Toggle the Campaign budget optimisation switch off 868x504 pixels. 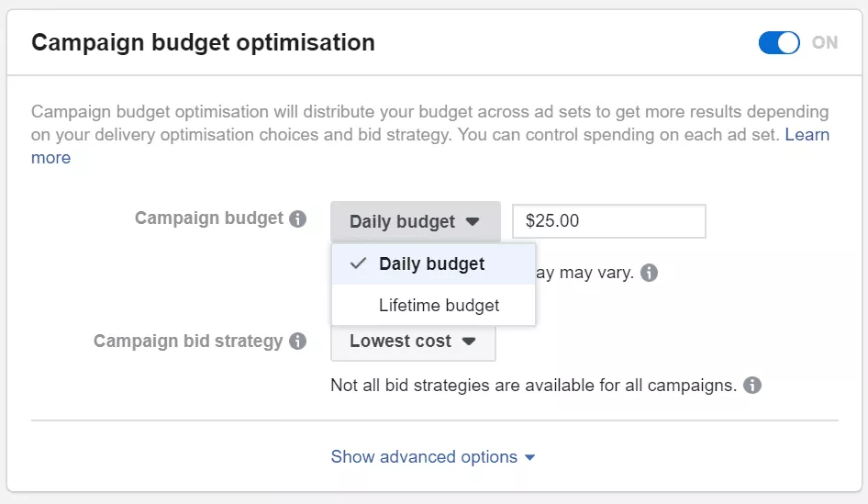pyautogui.click(x=779, y=43)
